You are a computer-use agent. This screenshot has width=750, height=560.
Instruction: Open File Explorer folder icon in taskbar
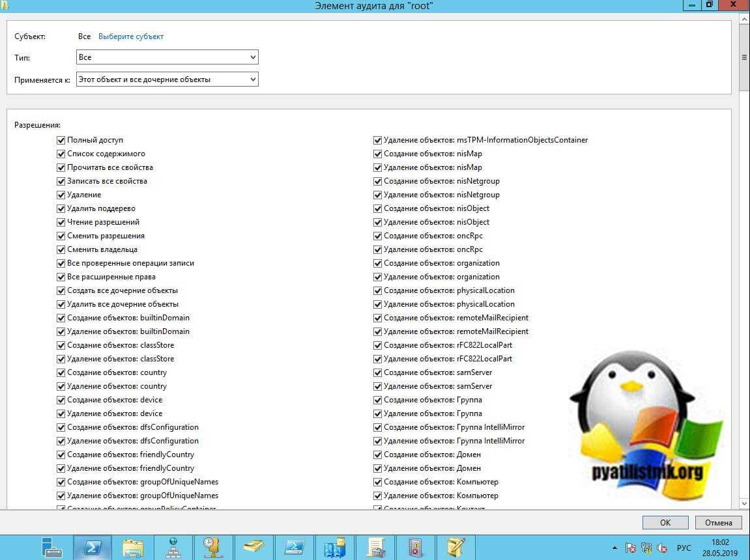(133, 546)
